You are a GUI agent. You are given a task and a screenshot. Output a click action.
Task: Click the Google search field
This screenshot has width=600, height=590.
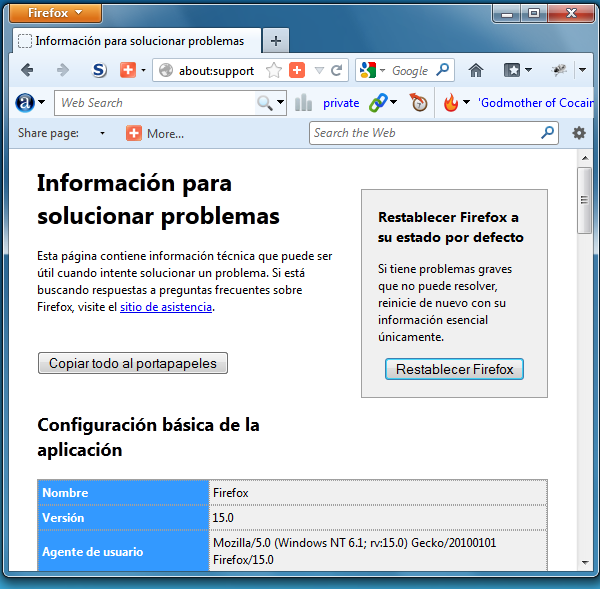[x=410, y=70]
